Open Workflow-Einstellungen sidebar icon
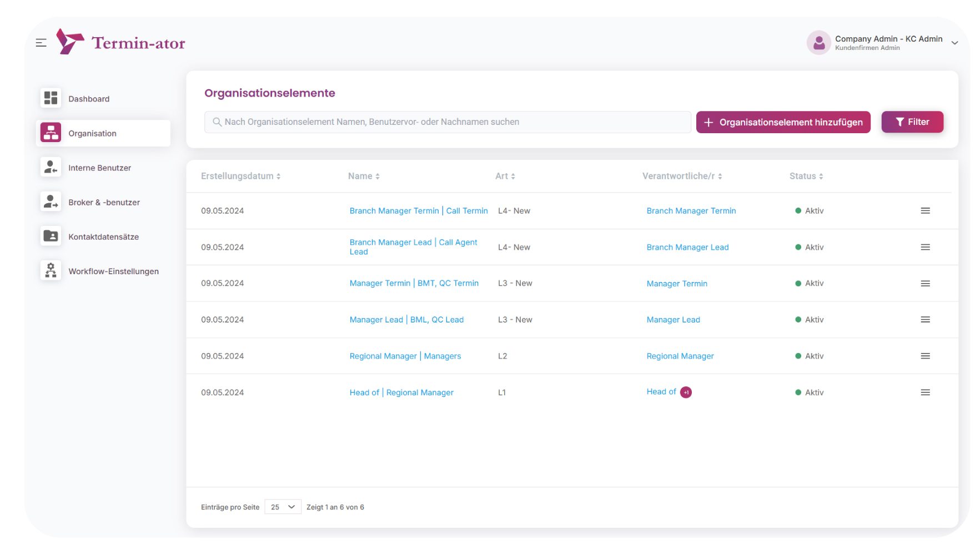 coord(51,271)
